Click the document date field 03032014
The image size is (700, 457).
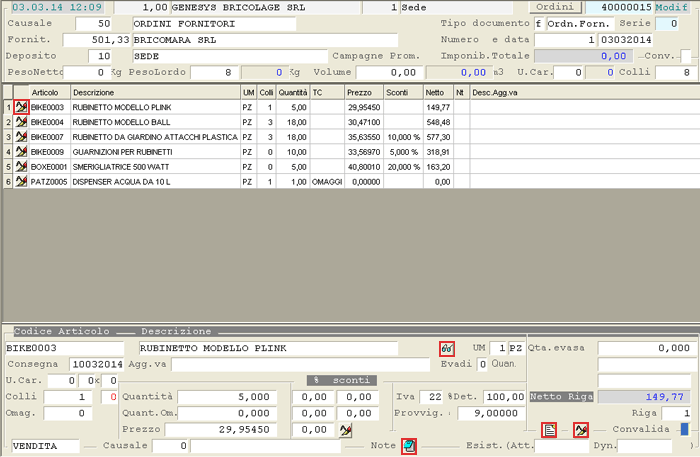[x=626, y=40]
